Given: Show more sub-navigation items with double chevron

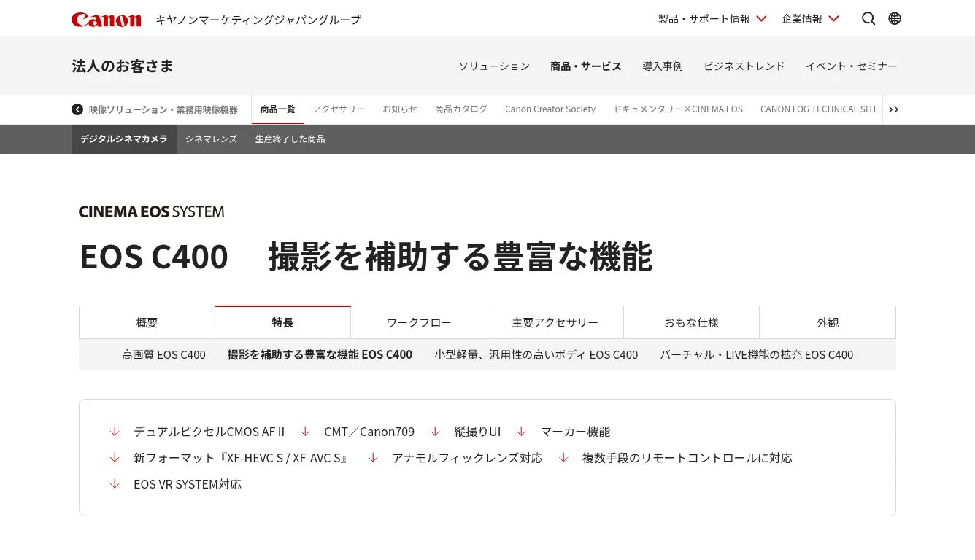Looking at the screenshot, I should (x=893, y=109).
